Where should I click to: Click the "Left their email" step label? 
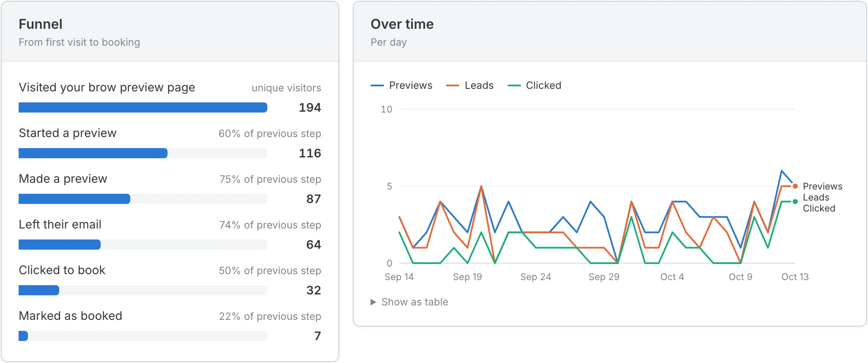tap(60, 224)
